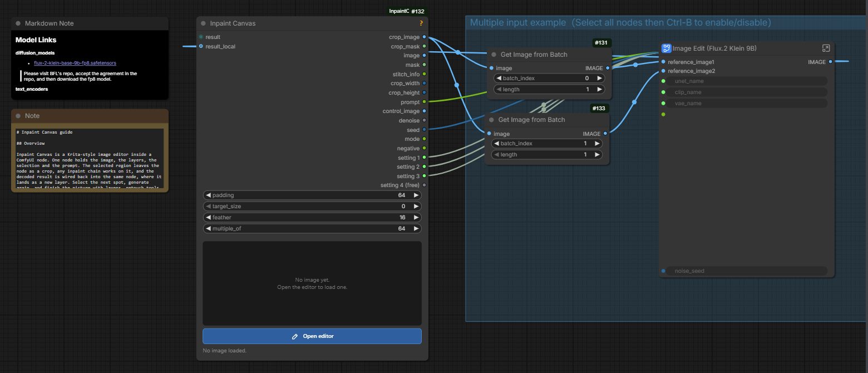Click the reference_image1 input port

click(663, 62)
